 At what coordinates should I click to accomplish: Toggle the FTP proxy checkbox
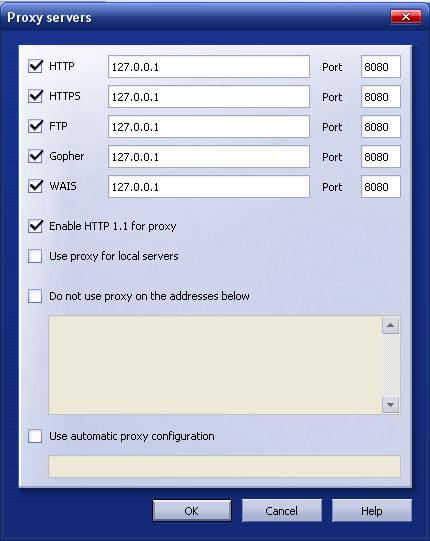[35, 126]
